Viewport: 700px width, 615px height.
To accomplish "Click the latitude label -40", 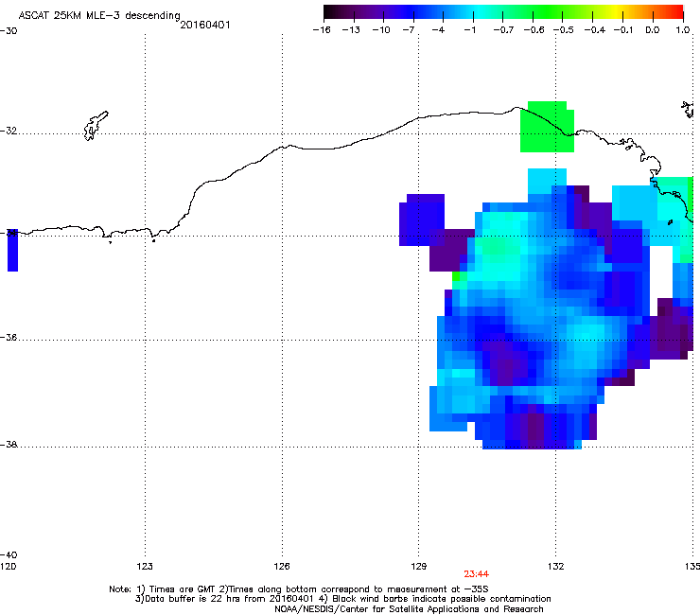I will (9, 554).
